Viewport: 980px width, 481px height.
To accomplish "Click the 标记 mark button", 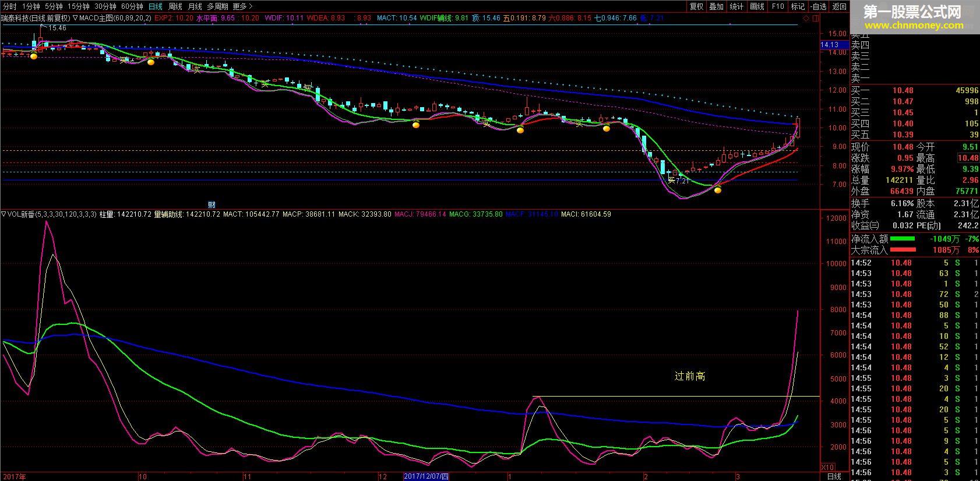I will pos(798,6).
